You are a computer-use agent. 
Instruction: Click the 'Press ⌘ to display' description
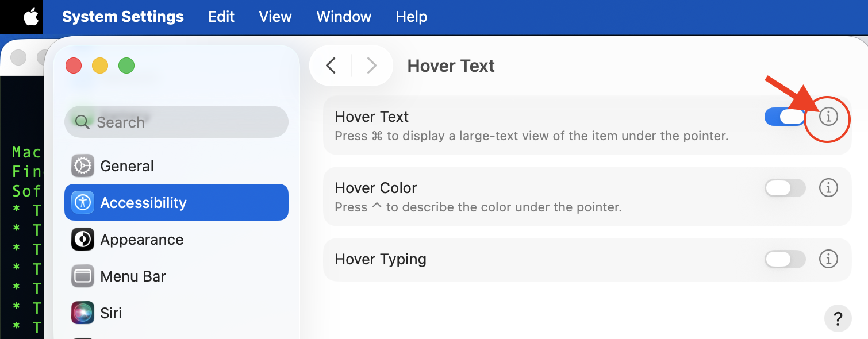pos(532,136)
